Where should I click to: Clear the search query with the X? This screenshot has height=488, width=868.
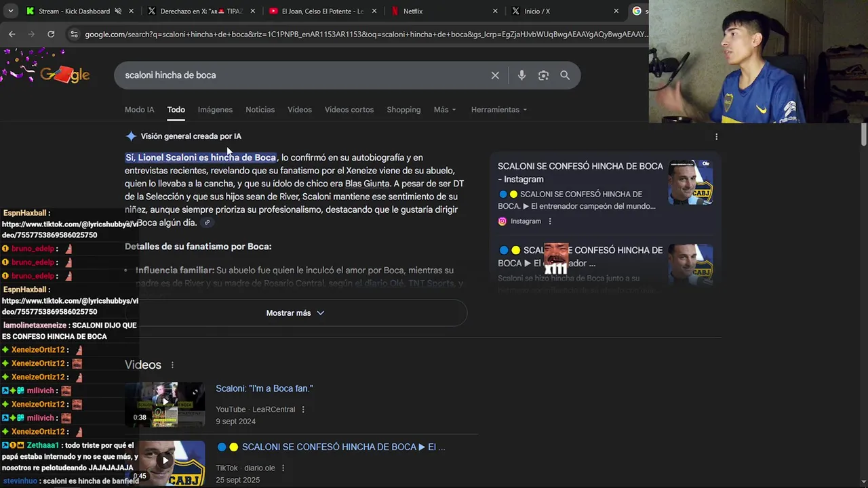495,75
